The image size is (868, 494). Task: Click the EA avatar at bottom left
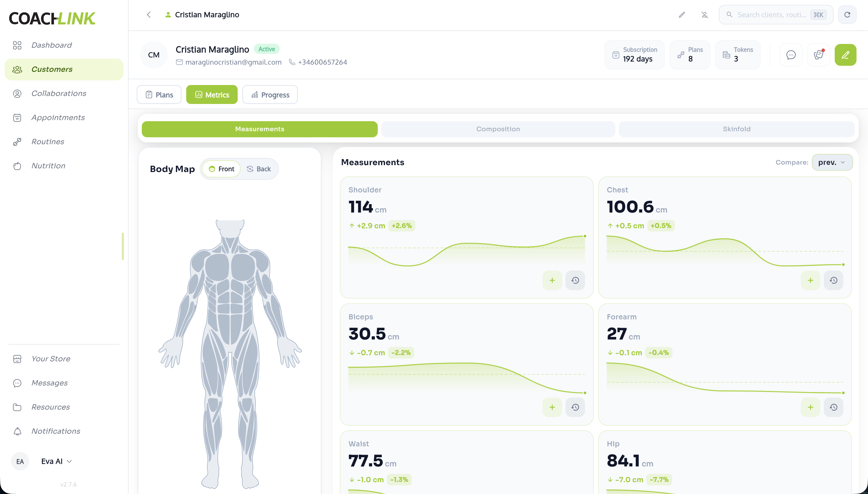(x=20, y=462)
